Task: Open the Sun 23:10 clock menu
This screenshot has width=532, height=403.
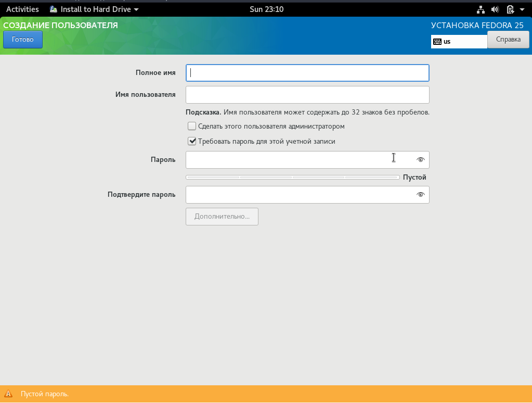Action: point(266,9)
